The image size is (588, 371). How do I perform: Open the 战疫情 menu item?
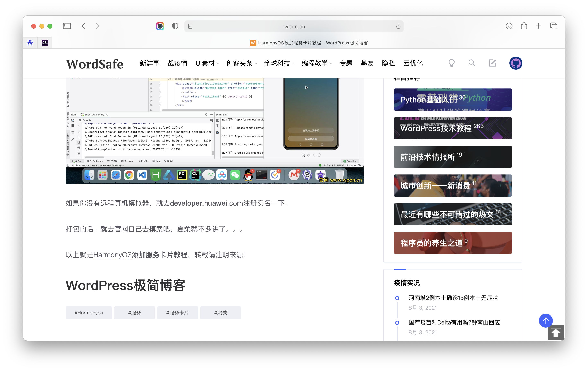pos(177,63)
